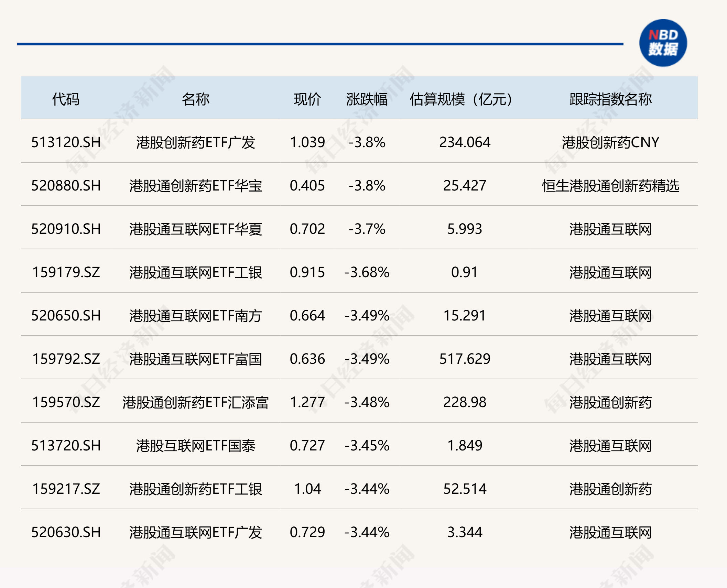Click price 0.636
Image resolution: width=727 pixels, height=588 pixels.
click(307, 359)
